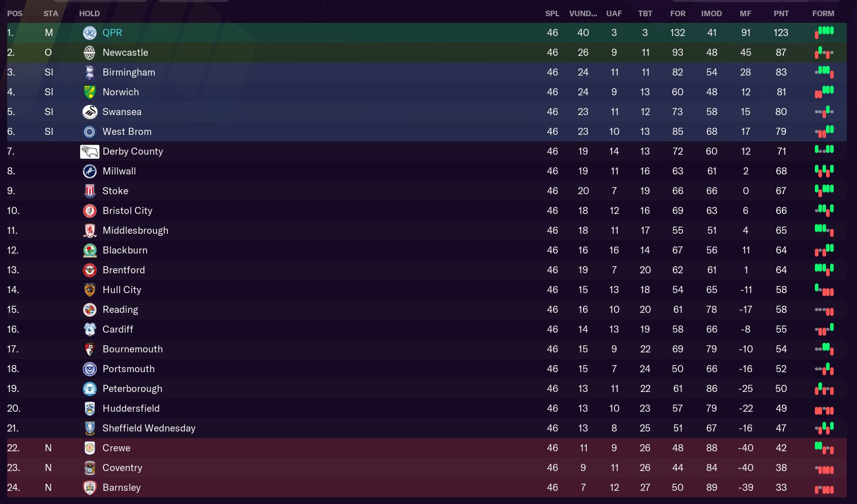Click the Swansea club logo
857x504 pixels.
click(90, 112)
